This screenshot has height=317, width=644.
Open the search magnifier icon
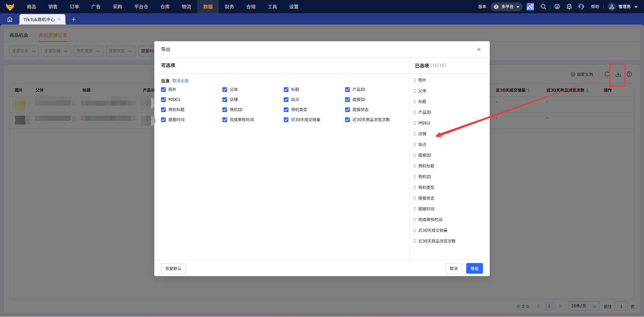pos(543,7)
